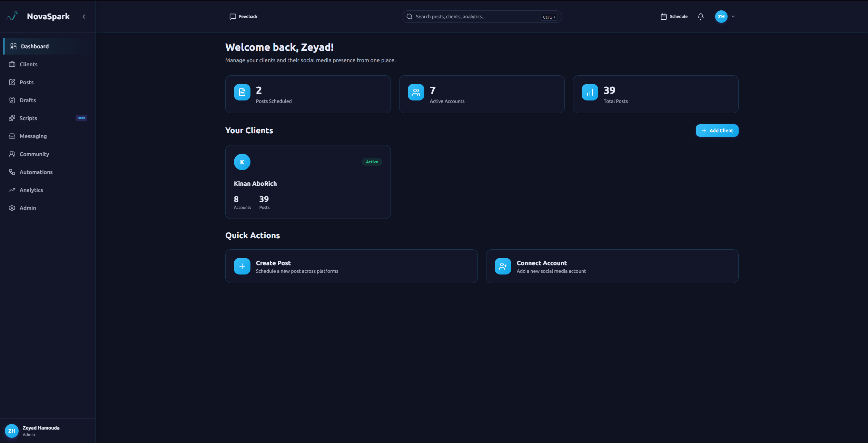Open the ZH user avatar menu
868x443 pixels.
721,17
